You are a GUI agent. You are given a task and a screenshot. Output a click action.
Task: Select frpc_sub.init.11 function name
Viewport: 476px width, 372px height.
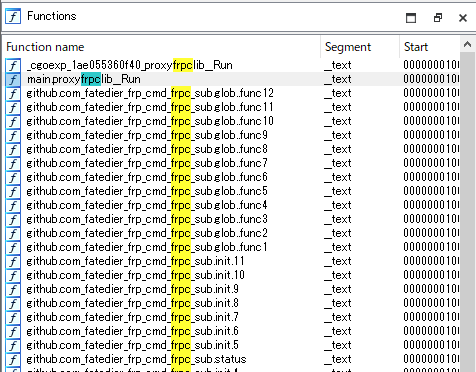point(135,261)
